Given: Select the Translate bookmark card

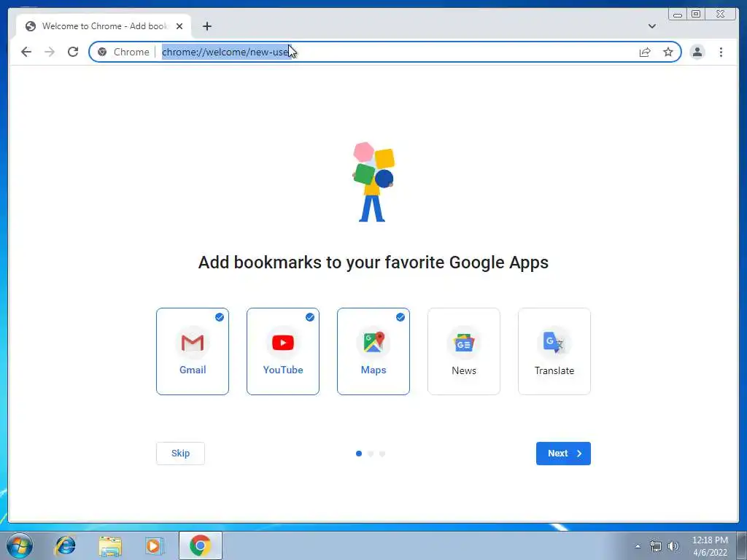Looking at the screenshot, I should pos(554,351).
